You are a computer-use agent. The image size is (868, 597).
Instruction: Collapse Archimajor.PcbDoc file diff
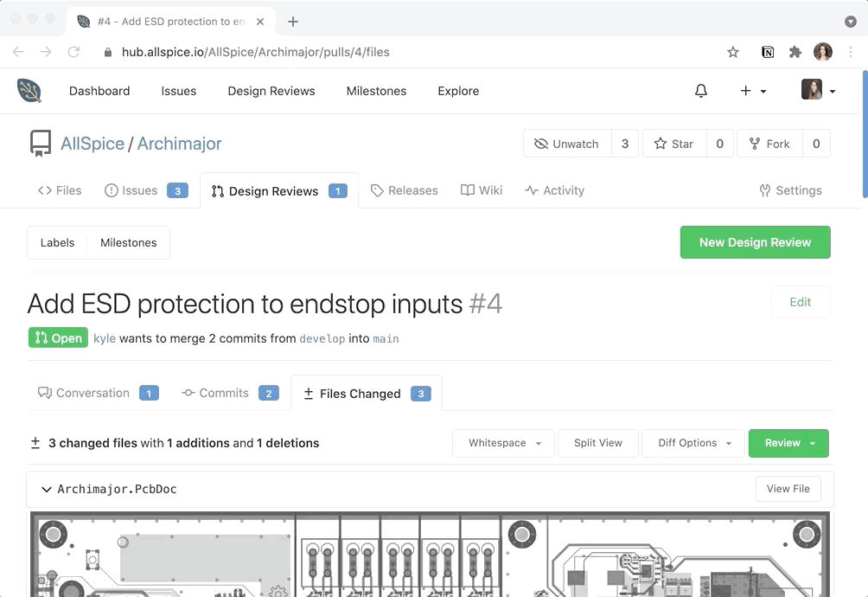click(47, 490)
